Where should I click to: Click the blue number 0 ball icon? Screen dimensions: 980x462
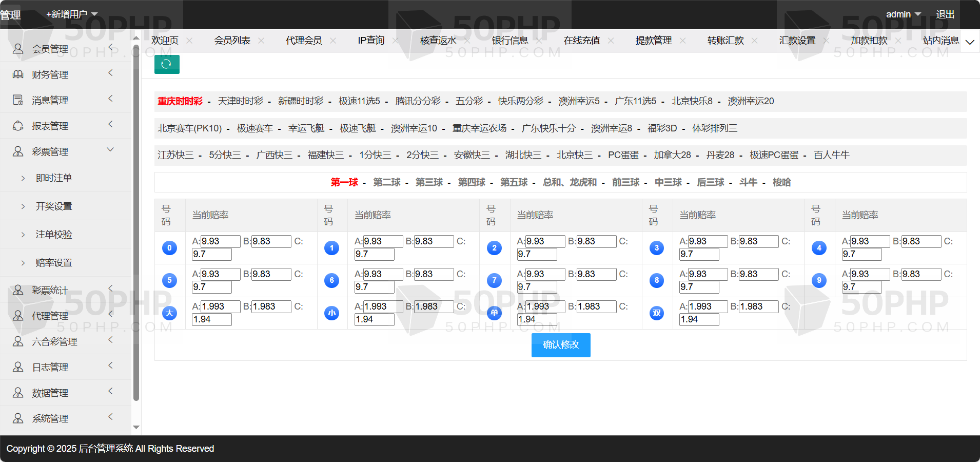pyautogui.click(x=169, y=248)
